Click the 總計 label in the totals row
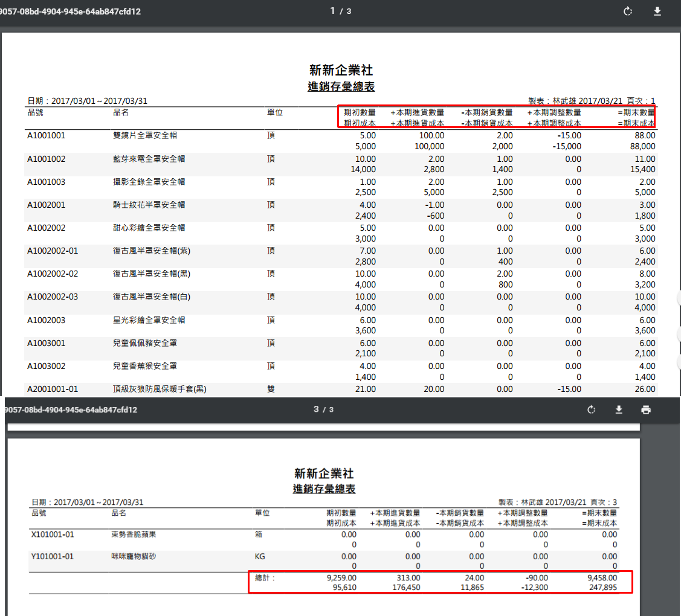The width and height of the screenshot is (681, 616). click(265, 578)
